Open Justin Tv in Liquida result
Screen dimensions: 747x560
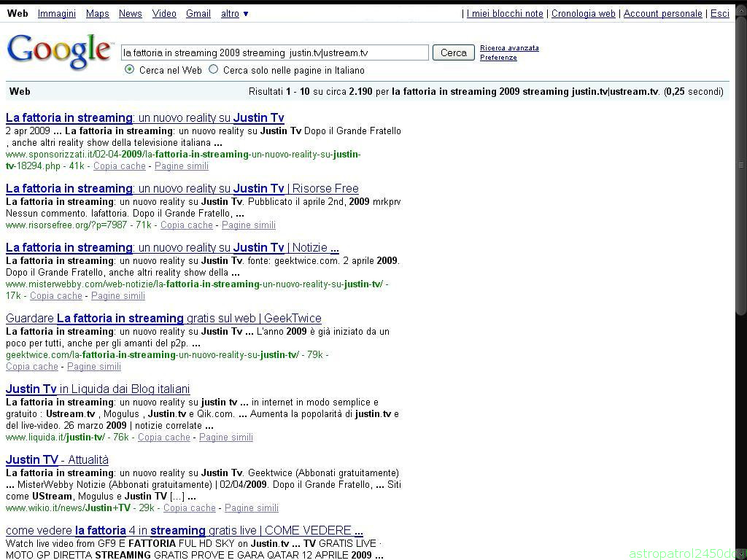98,389
